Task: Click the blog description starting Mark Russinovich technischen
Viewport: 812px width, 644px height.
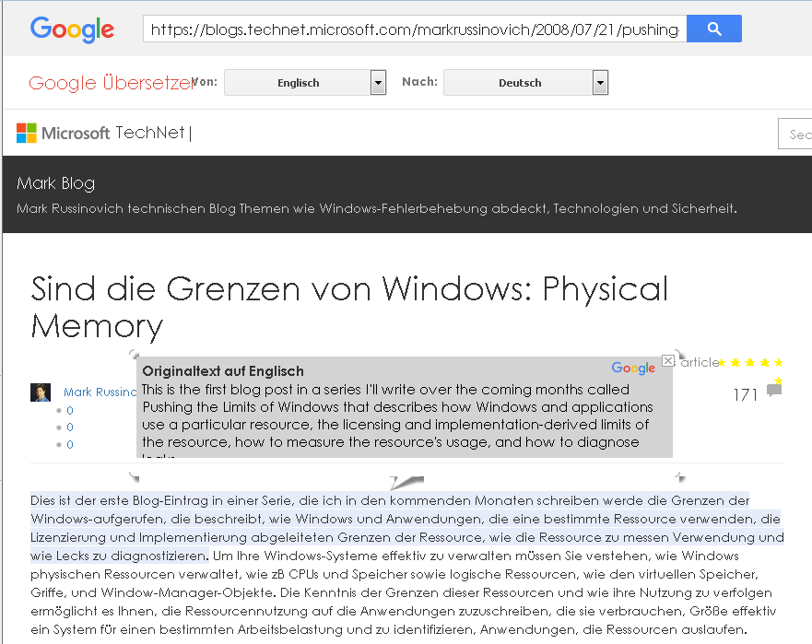Action: click(376, 208)
